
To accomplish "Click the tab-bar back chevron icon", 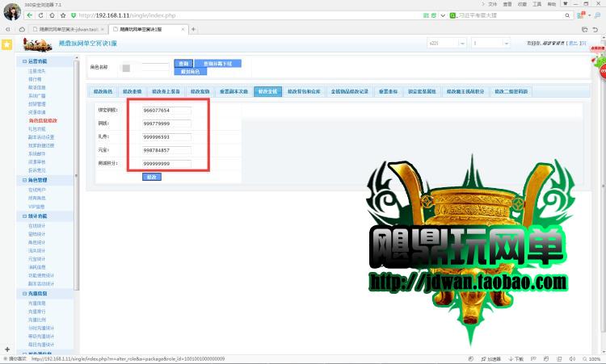I will pyautogui.click(x=8, y=29).
